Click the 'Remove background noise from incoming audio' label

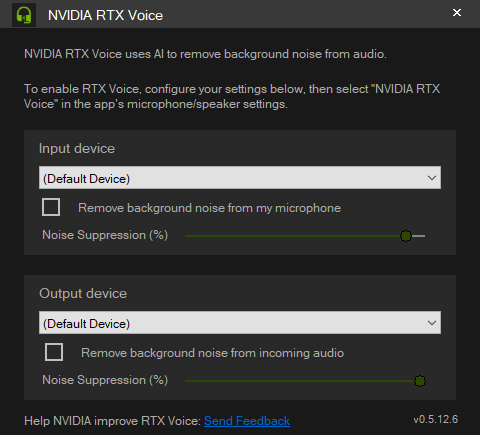coord(212,353)
